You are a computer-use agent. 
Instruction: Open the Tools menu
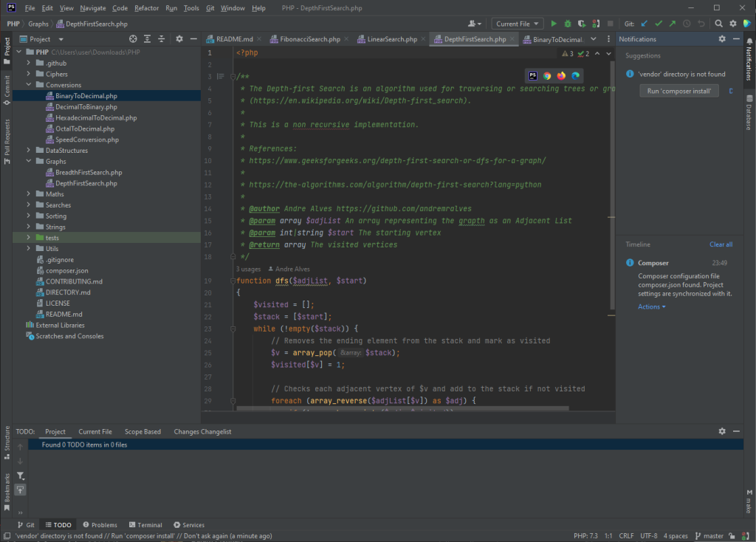tap(191, 8)
